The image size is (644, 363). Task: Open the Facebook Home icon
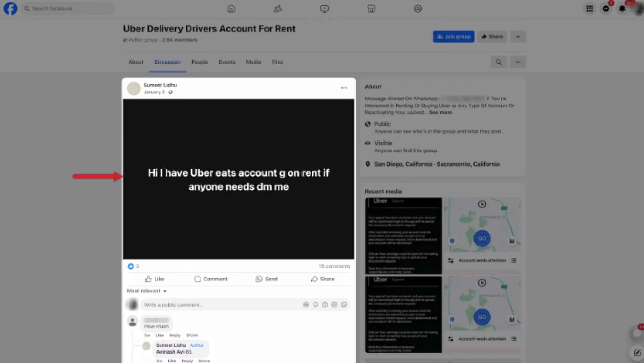tap(231, 9)
